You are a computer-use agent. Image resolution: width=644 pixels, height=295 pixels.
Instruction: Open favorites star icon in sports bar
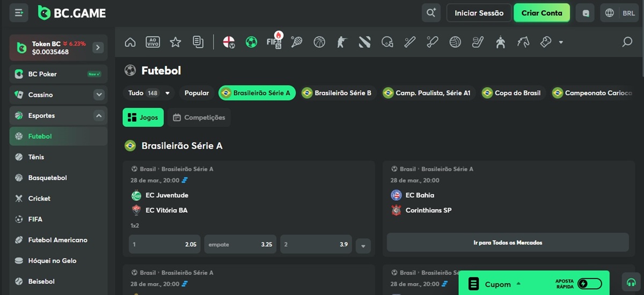point(175,42)
